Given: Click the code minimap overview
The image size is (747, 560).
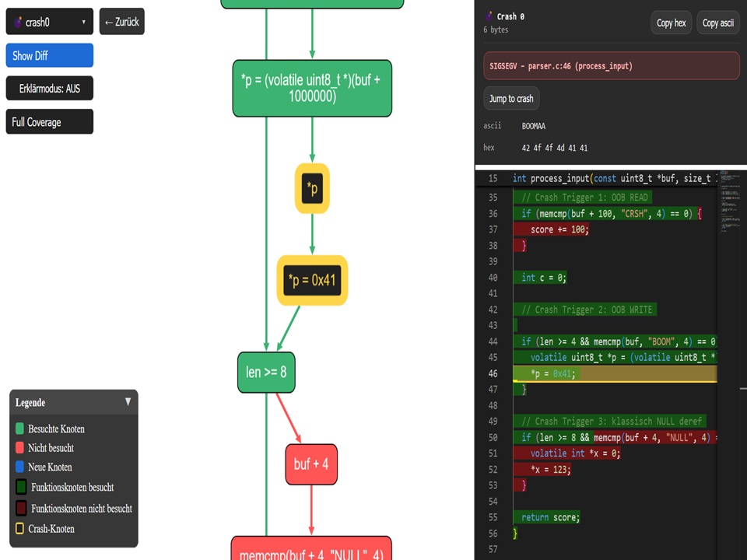Looking at the screenshot, I should coord(731,202).
